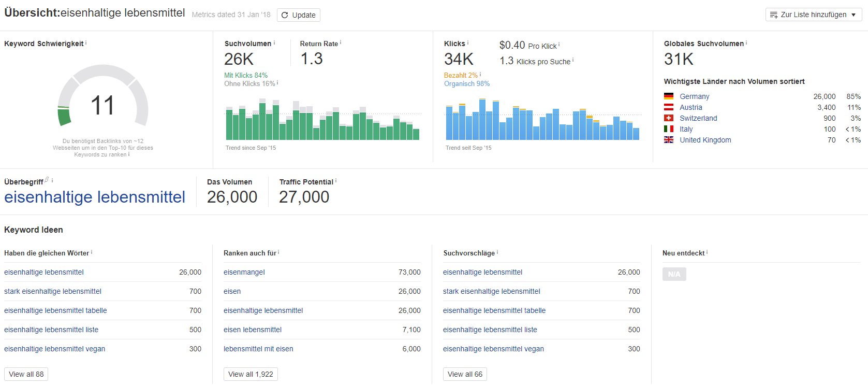This screenshot has height=385, width=868.
Task: Click View all 1,922 button
Action: [251, 374]
